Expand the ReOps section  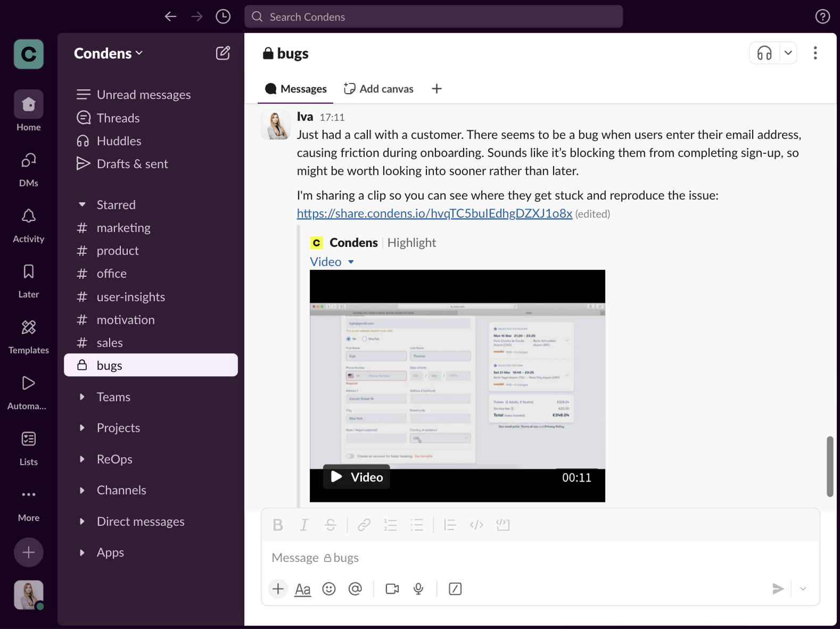coord(82,459)
